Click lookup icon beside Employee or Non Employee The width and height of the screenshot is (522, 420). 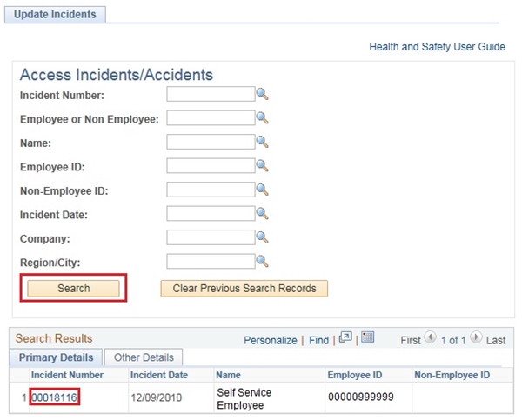coord(262,117)
